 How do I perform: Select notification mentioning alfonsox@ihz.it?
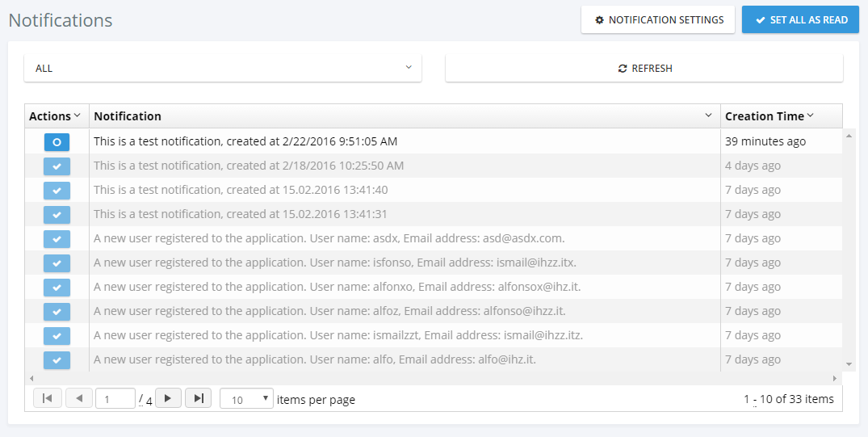(338, 287)
